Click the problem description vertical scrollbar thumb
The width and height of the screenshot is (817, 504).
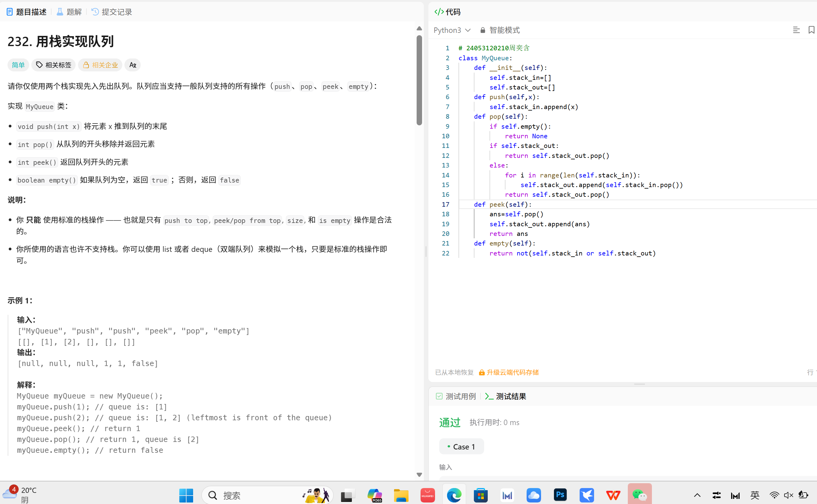(x=419, y=80)
